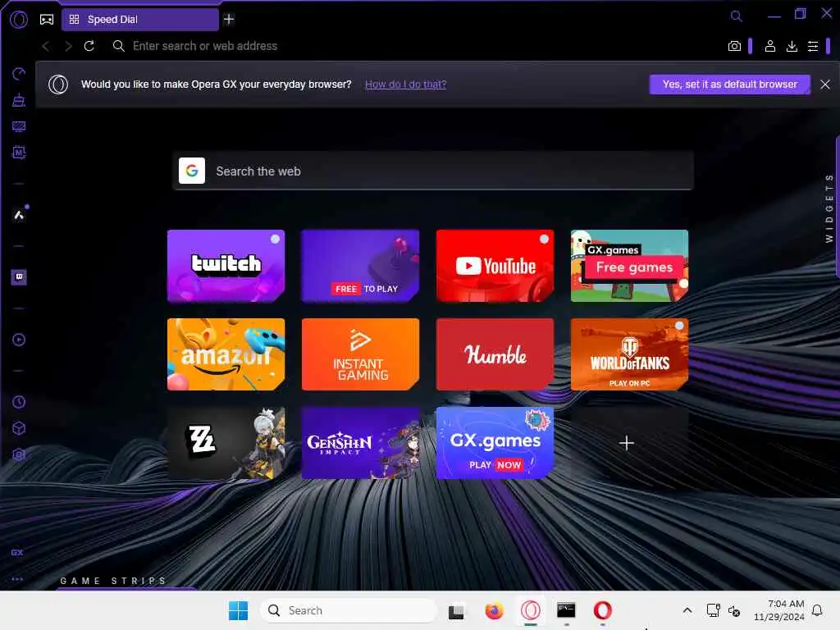840x630 pixels.
Task: Open the tab search magnifier icon
Action: click(737, 16)
